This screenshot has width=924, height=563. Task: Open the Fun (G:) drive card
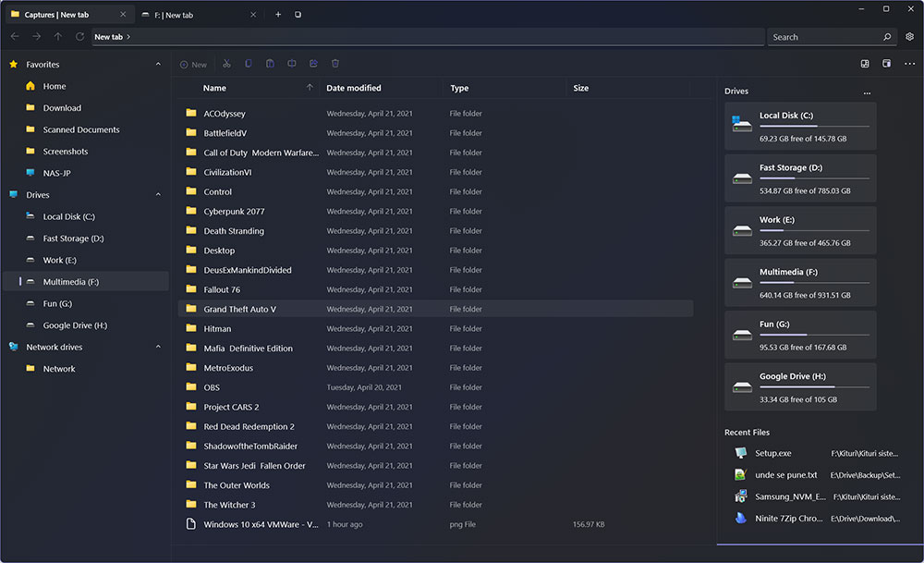800,335
